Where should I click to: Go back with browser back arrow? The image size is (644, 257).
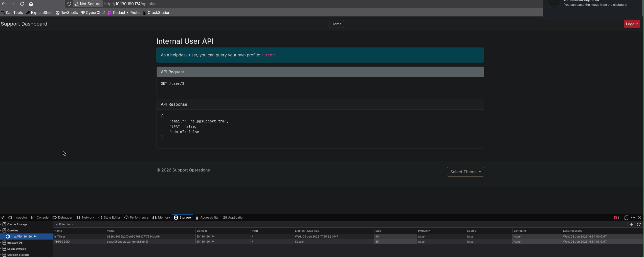pos(4,4)
